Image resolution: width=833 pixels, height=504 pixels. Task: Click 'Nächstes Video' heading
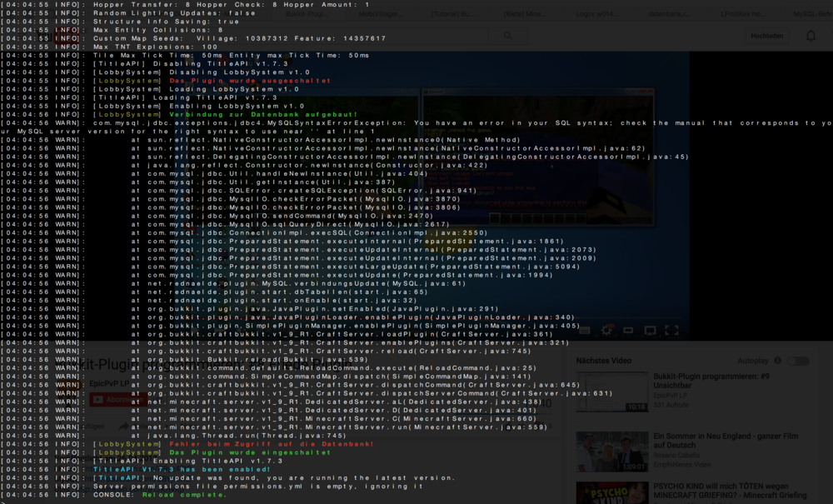[x=604, y=361]
